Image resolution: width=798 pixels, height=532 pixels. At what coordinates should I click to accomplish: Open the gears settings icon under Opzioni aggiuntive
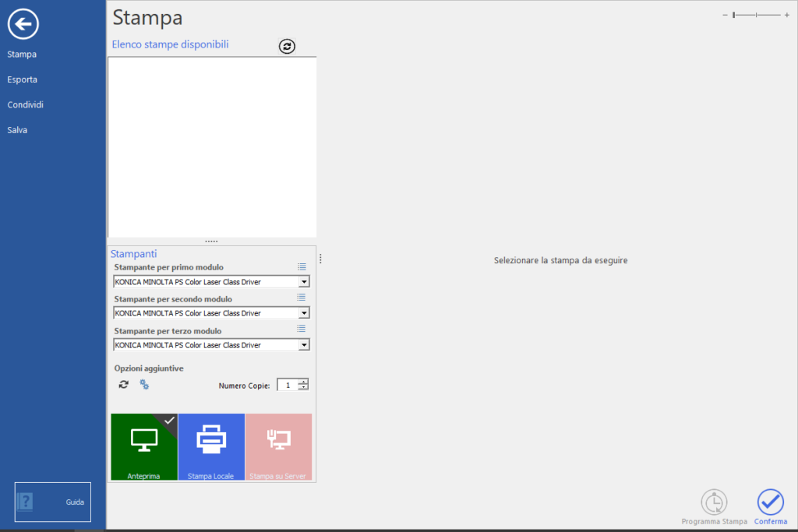[144, 385]
